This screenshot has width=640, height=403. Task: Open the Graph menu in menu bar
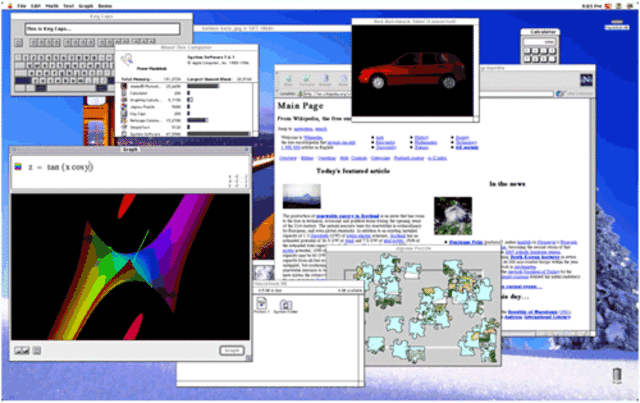coord(86,6)
